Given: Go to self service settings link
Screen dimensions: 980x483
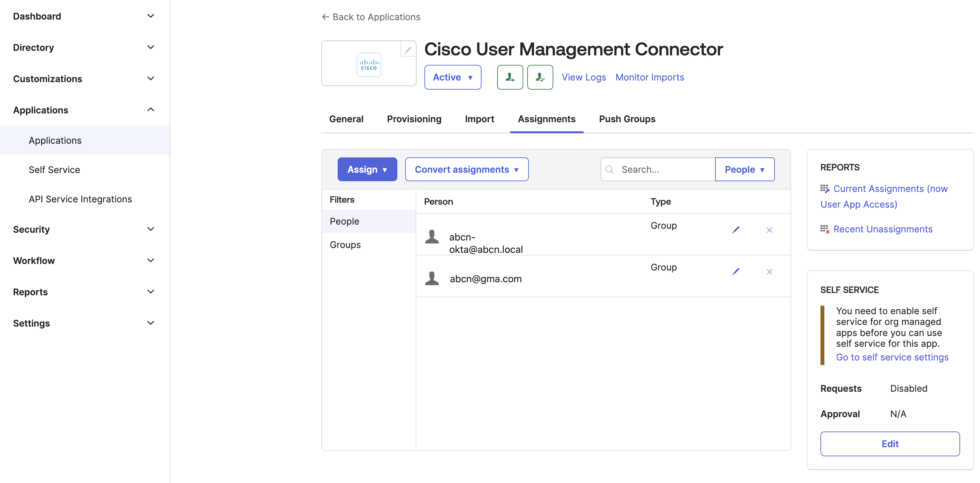Looking at the screenshot, I should click(x=892, y=357).
